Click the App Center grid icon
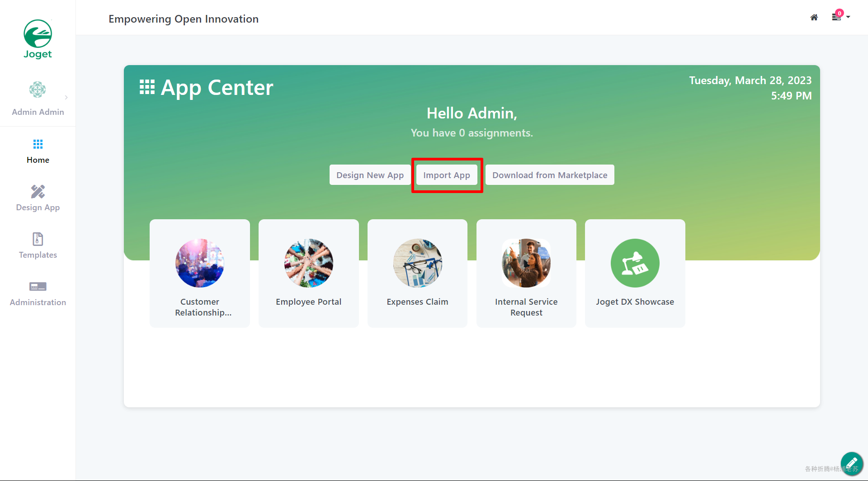Viewport: 868px width, 481px height. pyautogui.click(x=147, y=87)
